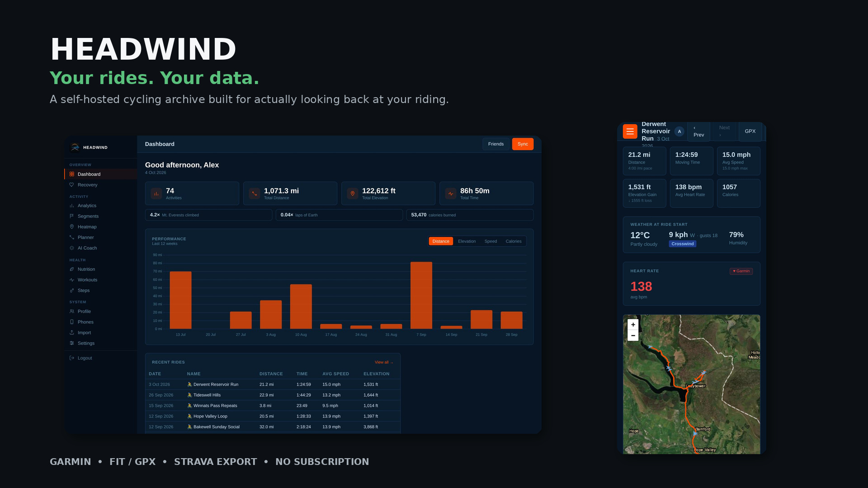Open Settings in the sidebar
The height and width of the screenshot is (488, 868).
coord(101,343)
